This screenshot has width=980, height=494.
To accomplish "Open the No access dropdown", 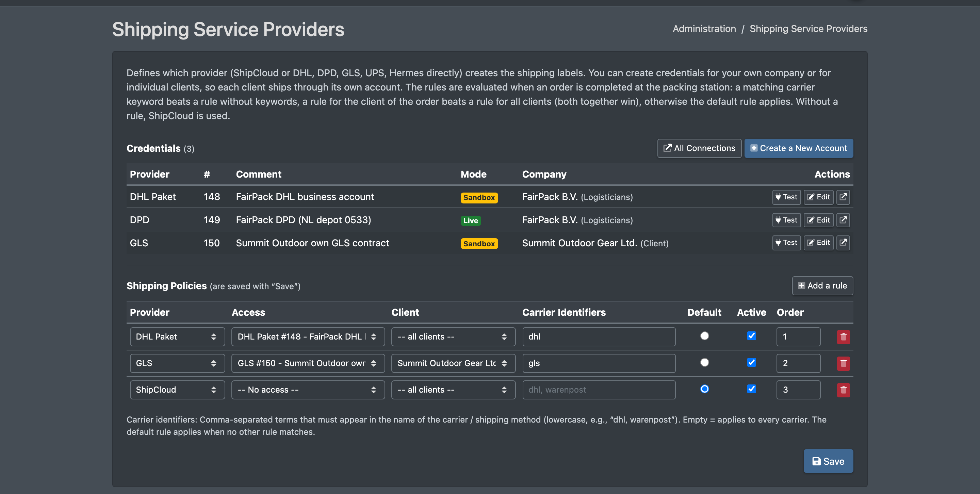I will pos(308,390).
